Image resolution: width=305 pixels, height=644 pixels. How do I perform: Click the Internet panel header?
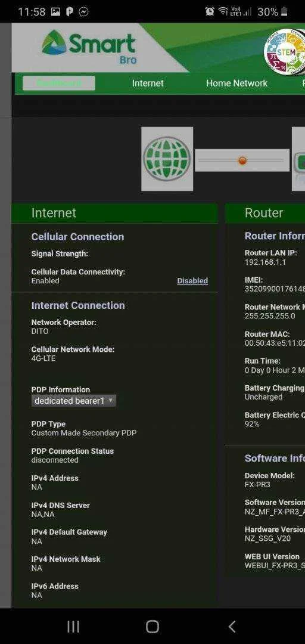point(114,213)
